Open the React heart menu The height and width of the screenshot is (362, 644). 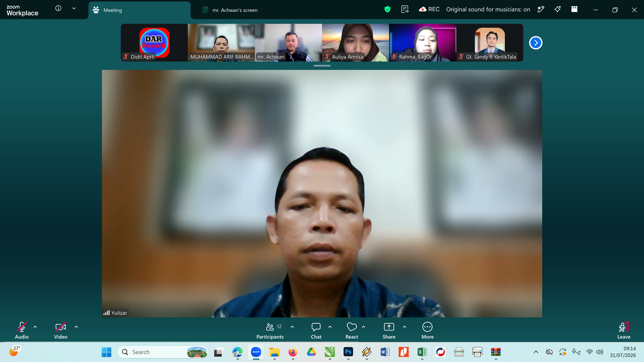pyautogui.click(x=352, y=330)
